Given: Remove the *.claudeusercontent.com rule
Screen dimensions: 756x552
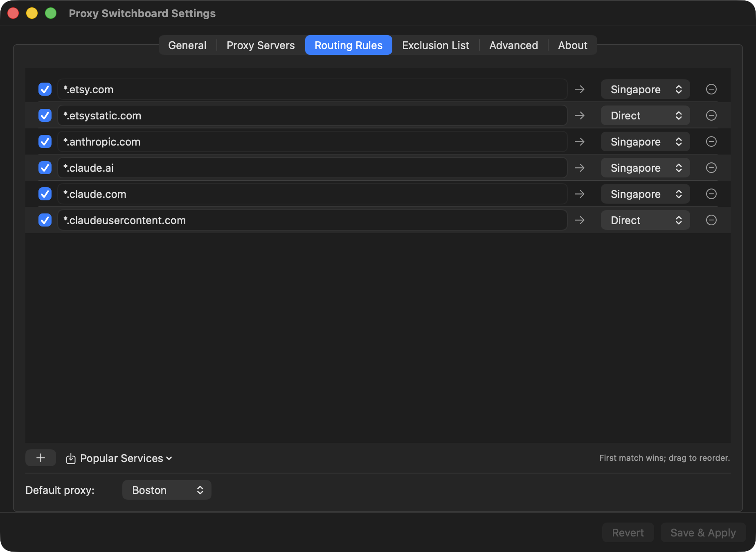Looking at the screenshot, I should coord(711,220).
